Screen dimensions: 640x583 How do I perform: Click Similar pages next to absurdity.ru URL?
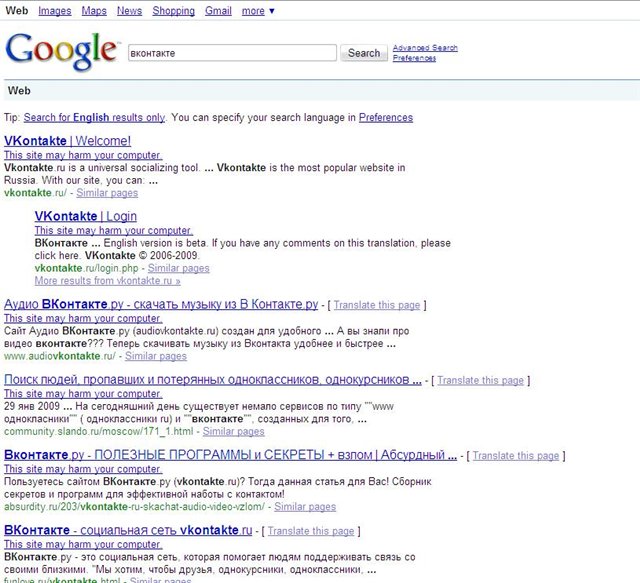[305, 507]
